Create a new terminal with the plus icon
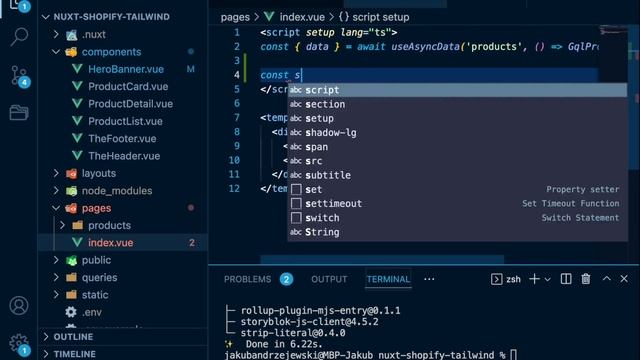640x360 pixels. coord(534,279)
